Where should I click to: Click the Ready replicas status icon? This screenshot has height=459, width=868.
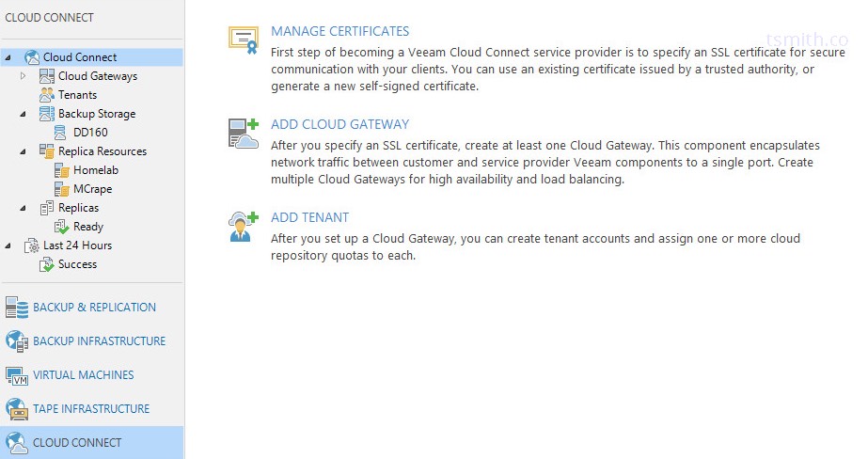61,227
